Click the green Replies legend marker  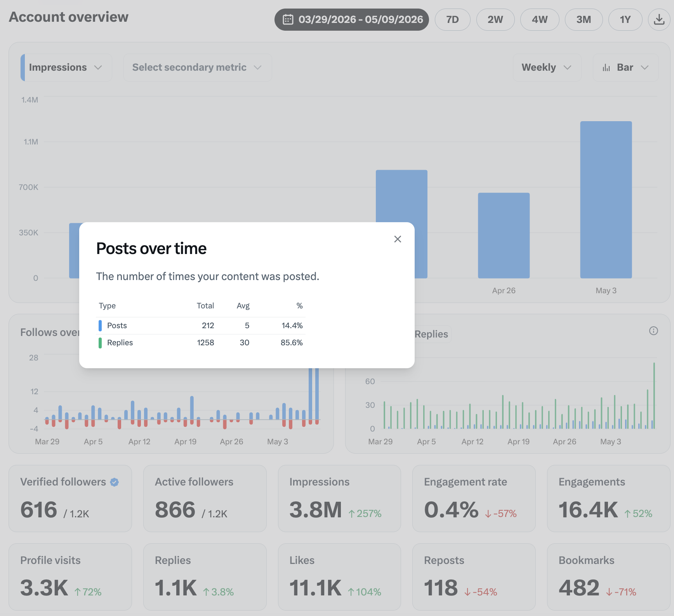click(x=100, y=343)
